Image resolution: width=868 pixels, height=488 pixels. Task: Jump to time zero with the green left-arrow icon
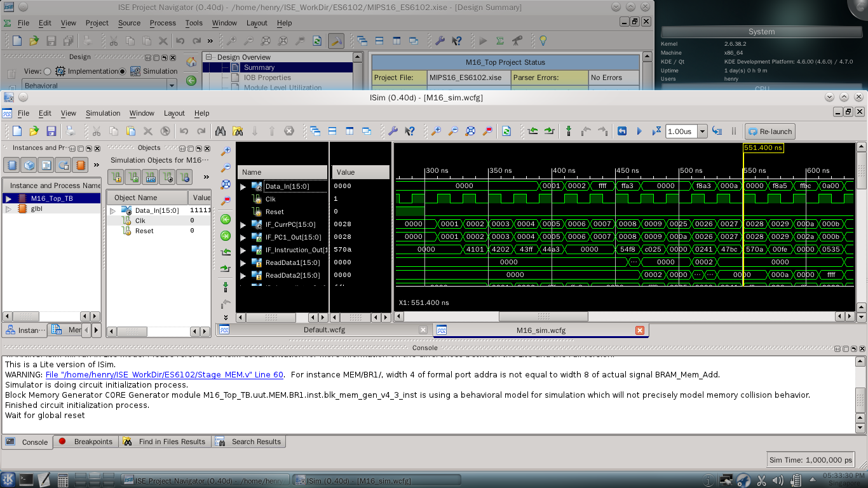click(x=534, y=132)
